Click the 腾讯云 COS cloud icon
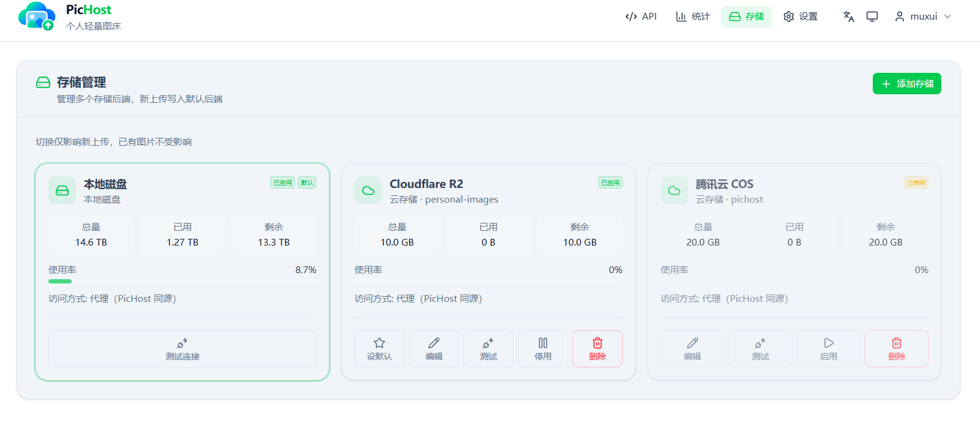 (674, 190)
